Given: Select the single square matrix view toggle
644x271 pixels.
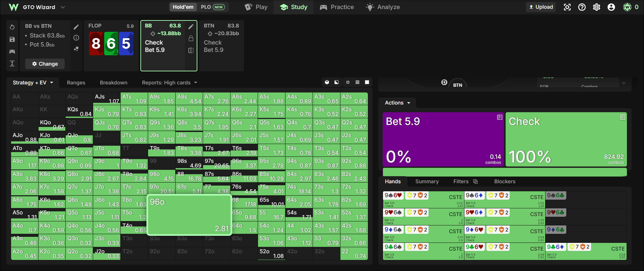Looking at the screenshot, I should pos(367,82).
